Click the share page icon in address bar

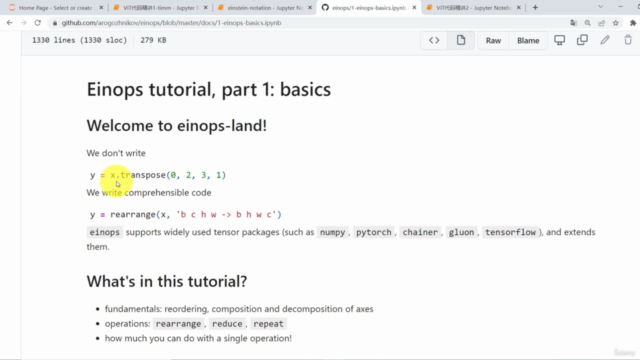[602, 23]
